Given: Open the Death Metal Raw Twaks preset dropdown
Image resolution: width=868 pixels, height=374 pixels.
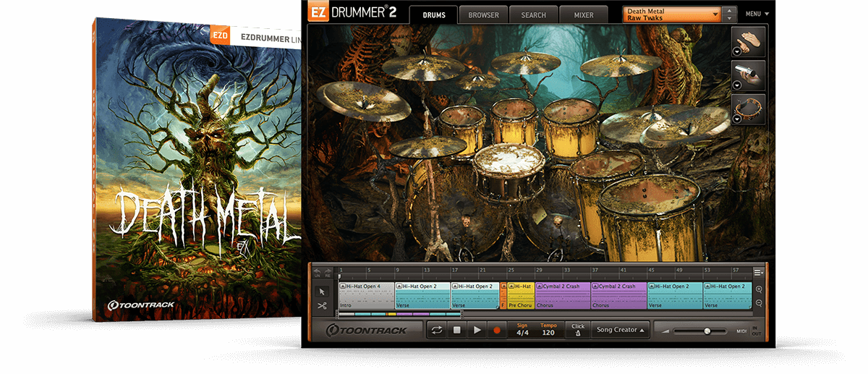Looking at the screenshot, I should (x=672, y=14).
